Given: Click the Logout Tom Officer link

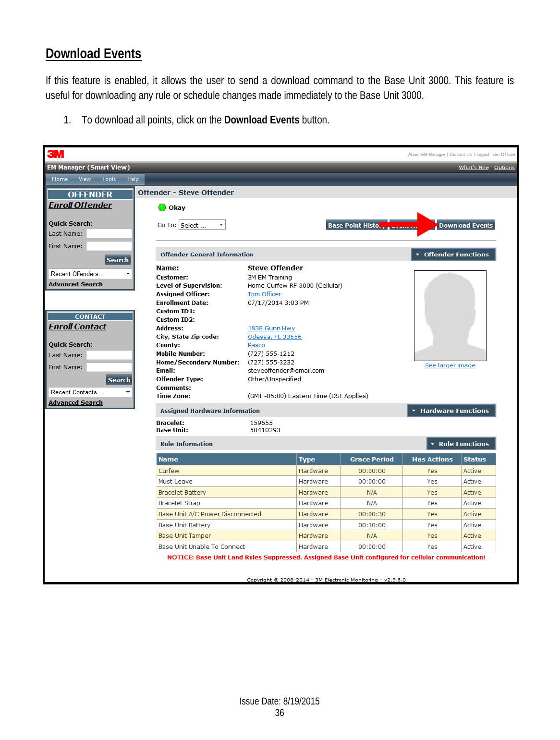Looking at the screenshot, I should coord(496,155).
